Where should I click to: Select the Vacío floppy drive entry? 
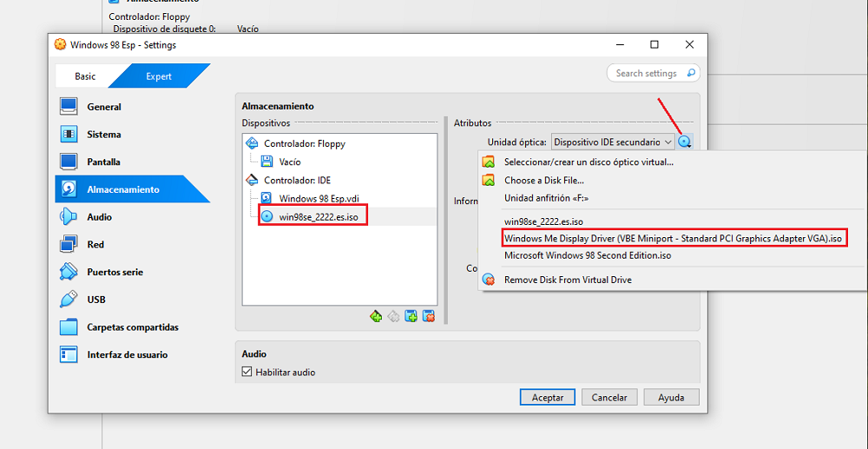coord(290,162)
